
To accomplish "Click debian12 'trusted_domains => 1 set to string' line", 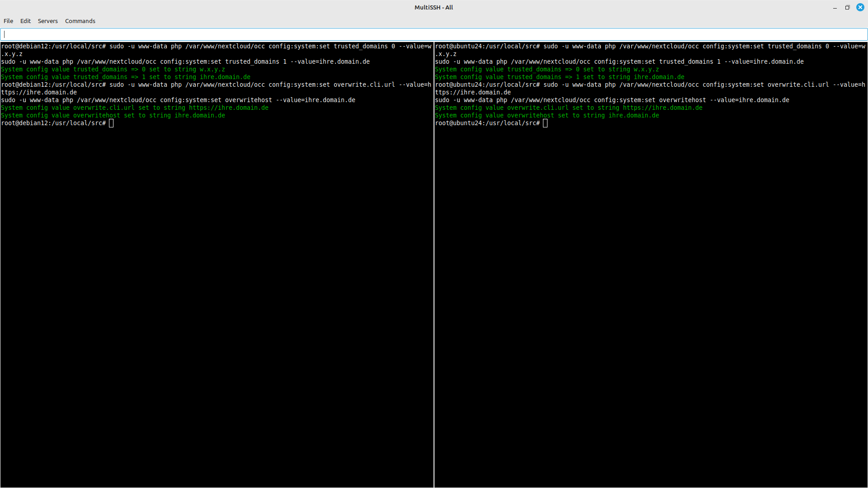I will 126,77.
